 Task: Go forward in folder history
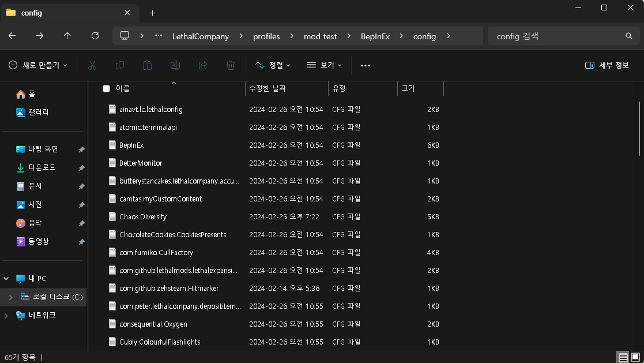pos(40,36)
